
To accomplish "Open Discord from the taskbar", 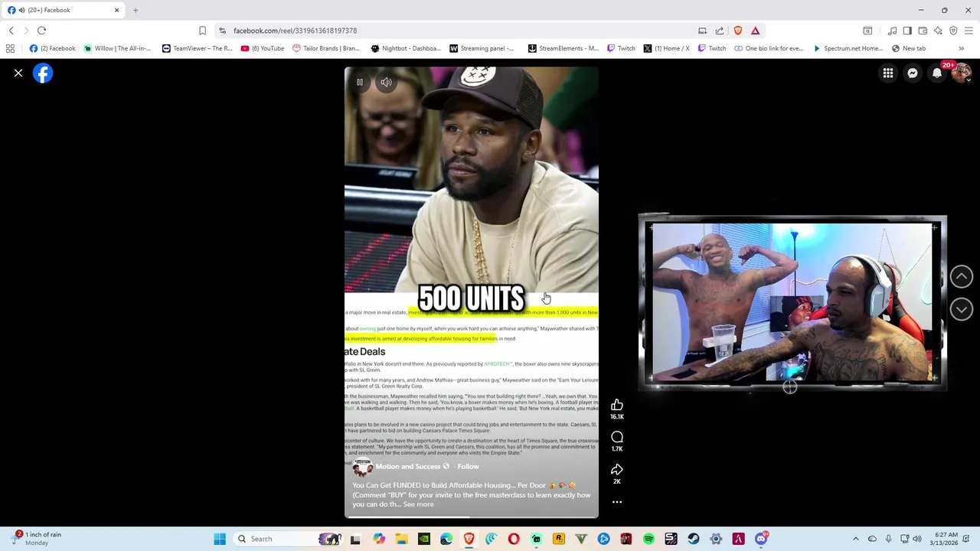I will (x=761, y=539).
